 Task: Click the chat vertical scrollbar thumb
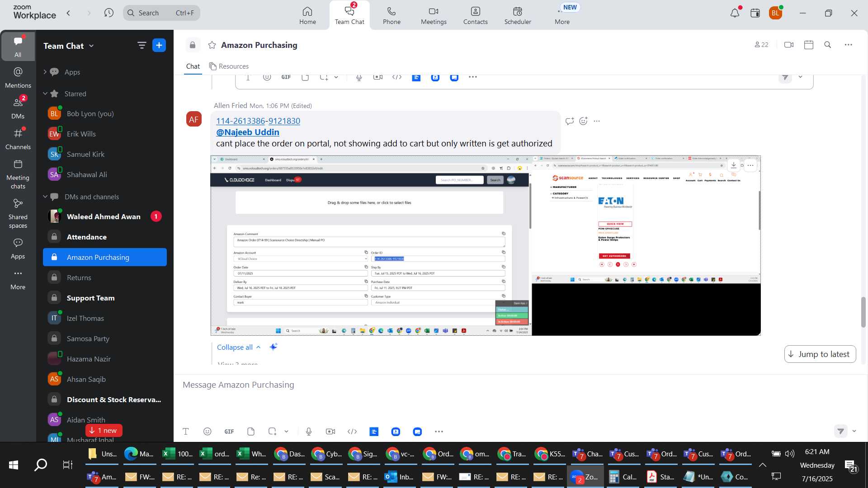[863, 312]
